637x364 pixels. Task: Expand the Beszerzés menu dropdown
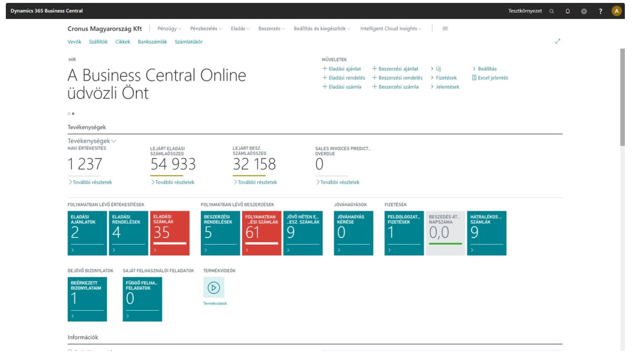pyautogui.click(x=272, y=29)
